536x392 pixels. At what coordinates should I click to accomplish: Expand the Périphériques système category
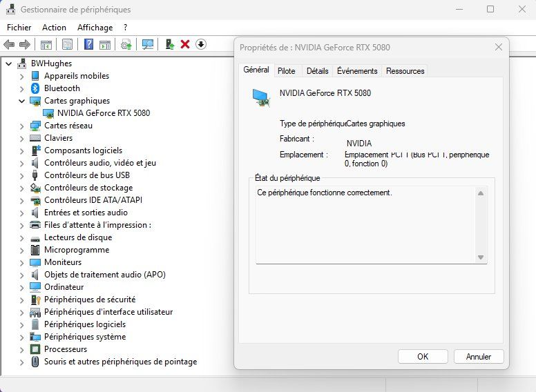(x=22, y=337)
